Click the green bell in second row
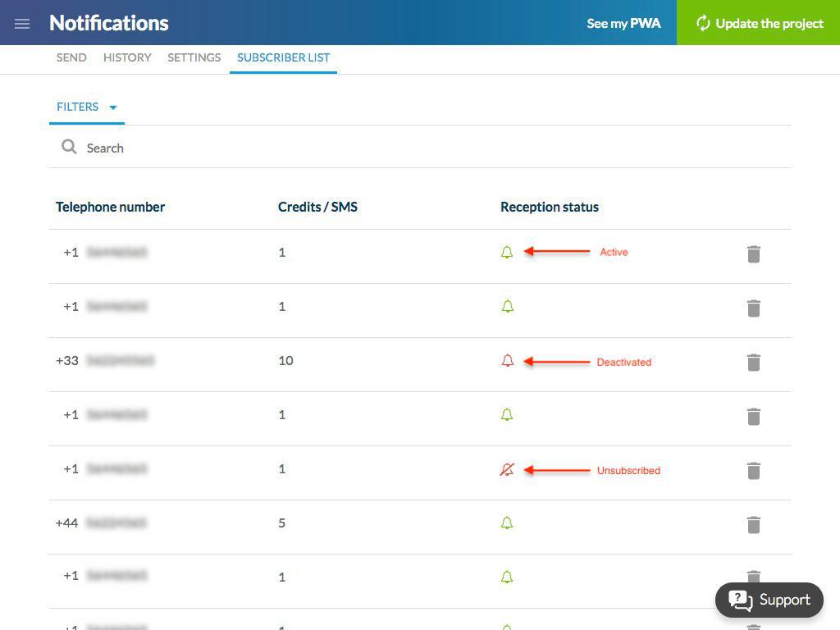 click(x=507, y=307)
